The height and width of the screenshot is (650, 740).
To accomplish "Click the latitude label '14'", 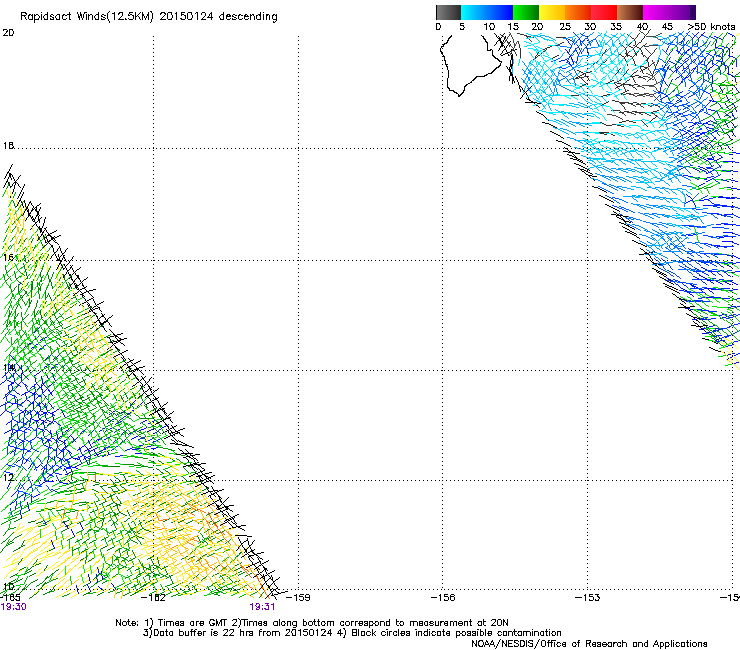I will 8,367.
